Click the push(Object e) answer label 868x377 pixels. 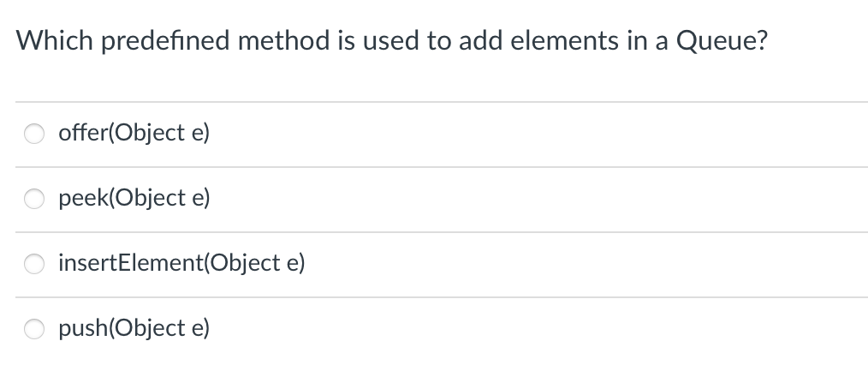click(x=134, y=328)
